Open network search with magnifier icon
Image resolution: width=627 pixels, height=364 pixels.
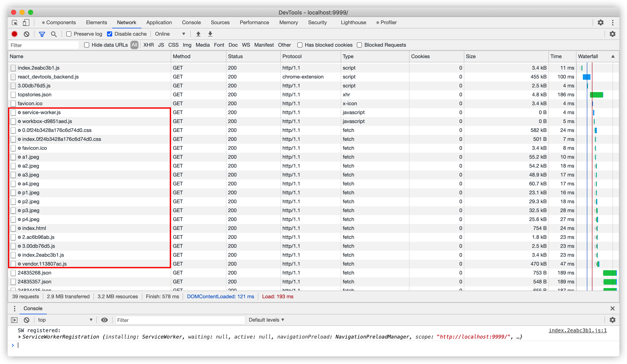54,34
